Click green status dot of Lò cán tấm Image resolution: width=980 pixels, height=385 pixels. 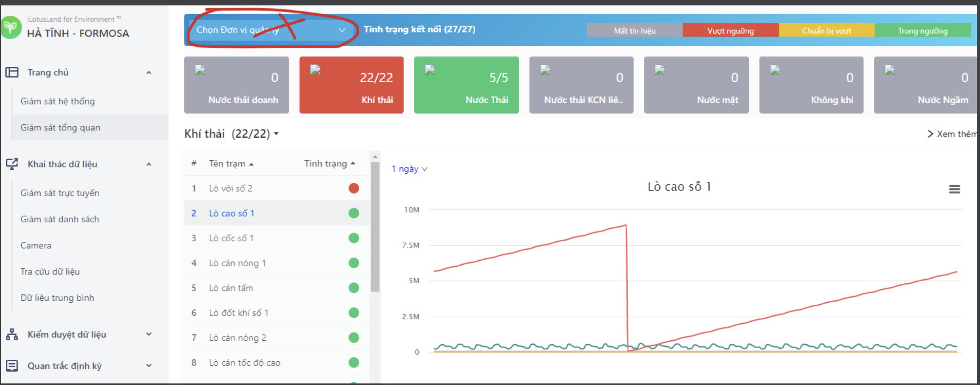point(353,288)
